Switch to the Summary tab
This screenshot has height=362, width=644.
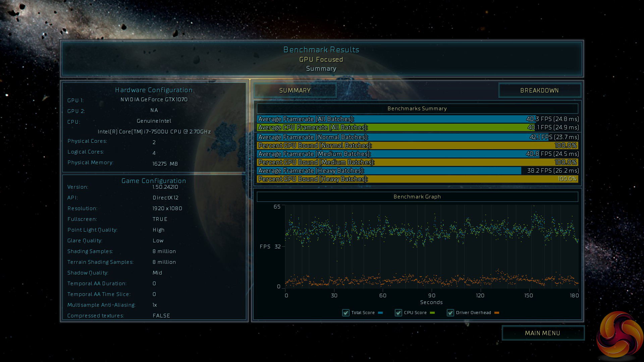coord(295,90)
